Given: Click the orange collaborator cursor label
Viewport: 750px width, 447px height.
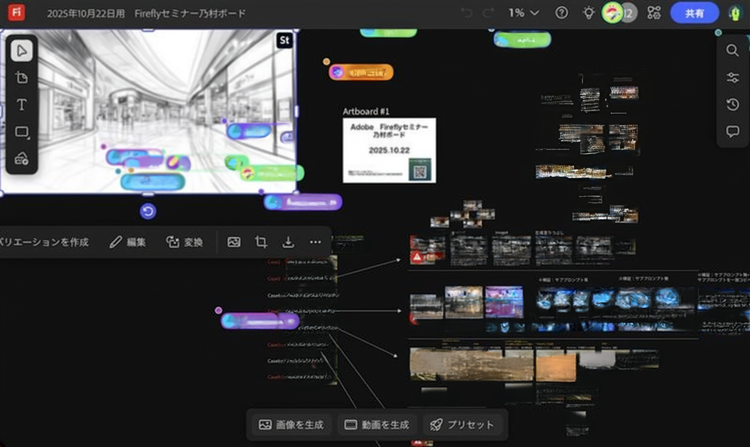Looking at the screenshot, I should coord(361,72).
